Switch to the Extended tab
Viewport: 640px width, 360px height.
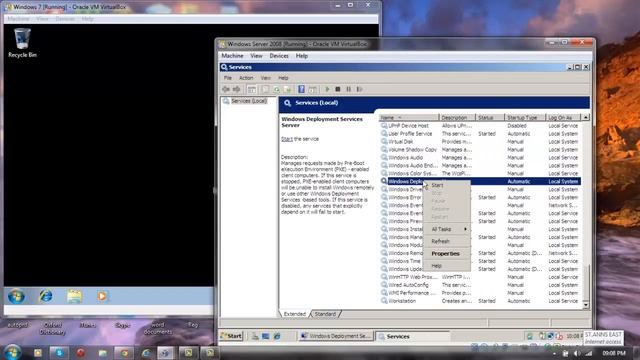point(295,314)
